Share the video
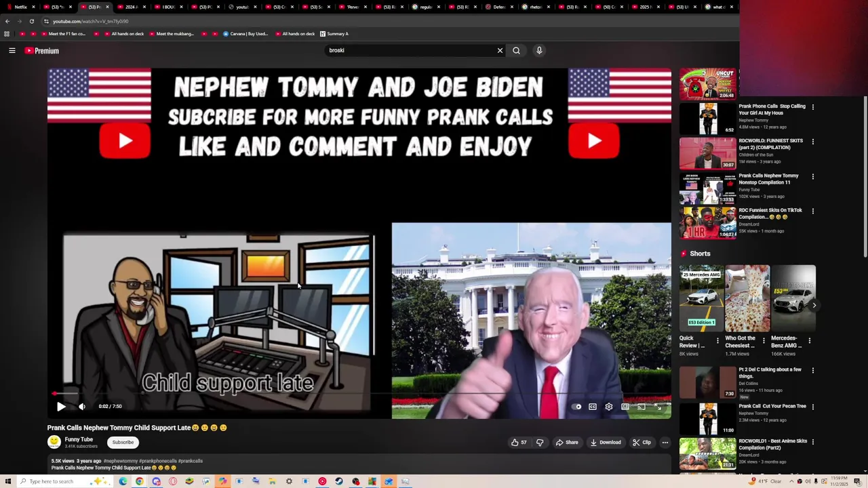The height and width of the screenshot is (488, 868). 567,443
